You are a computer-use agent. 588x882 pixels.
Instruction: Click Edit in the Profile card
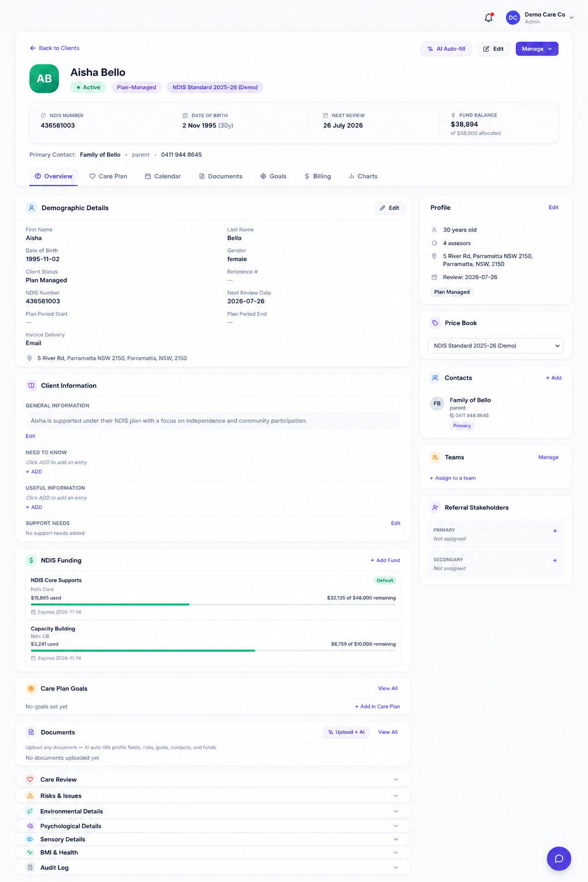554,207
